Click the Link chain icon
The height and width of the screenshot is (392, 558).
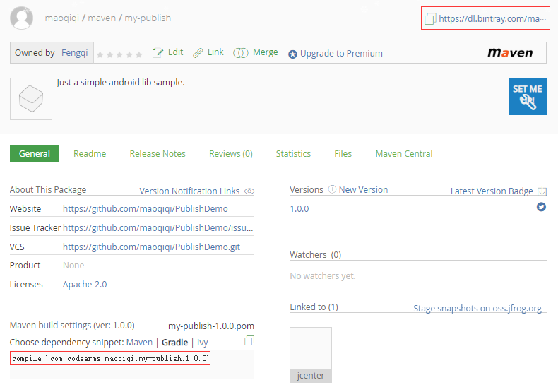click(x=198, y=53)
